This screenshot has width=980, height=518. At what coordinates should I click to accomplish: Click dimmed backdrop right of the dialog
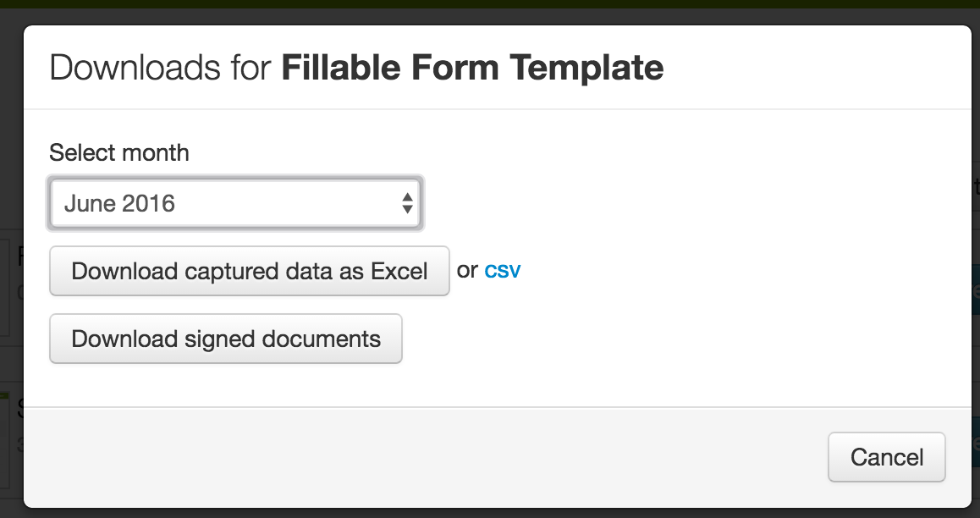pos(975,339)
